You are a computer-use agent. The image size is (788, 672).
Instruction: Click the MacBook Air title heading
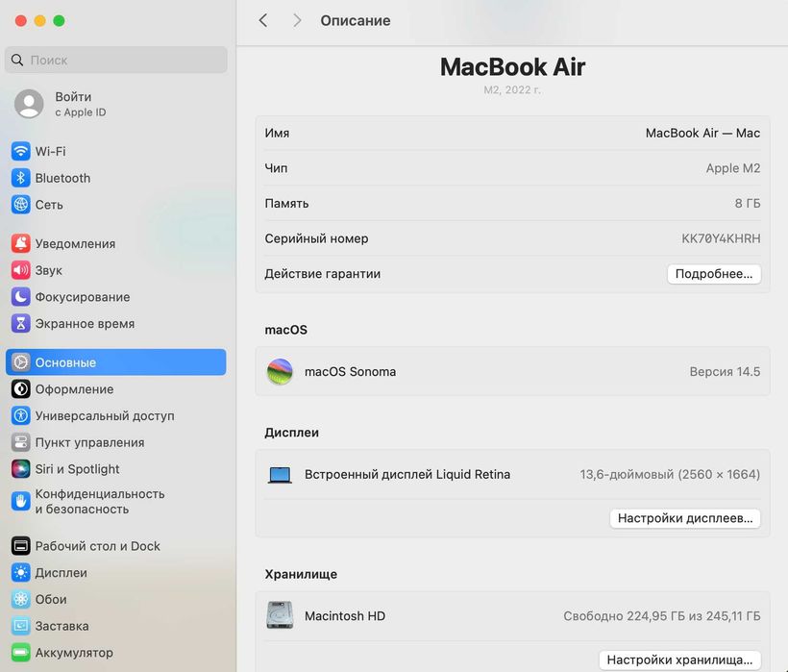(x=512, y=67)
